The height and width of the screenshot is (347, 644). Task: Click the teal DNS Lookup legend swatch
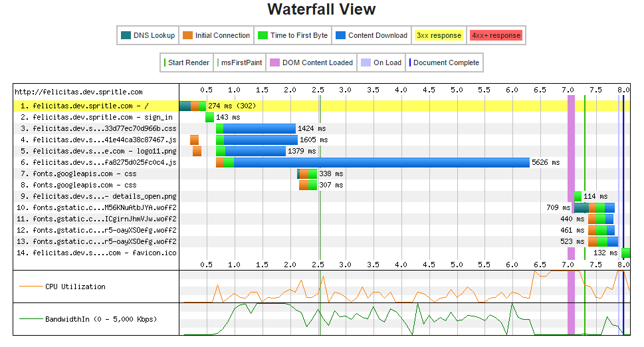click(126, 35)
